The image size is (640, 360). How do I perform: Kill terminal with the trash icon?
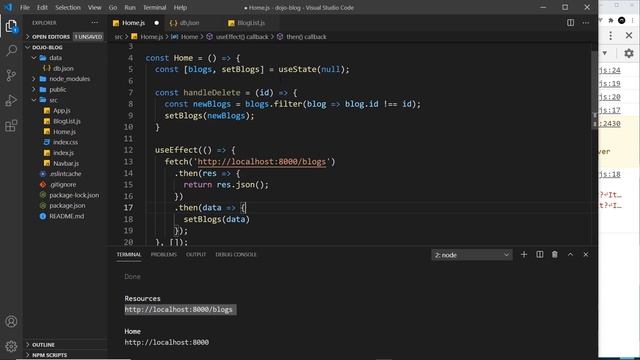pos(555,255)
